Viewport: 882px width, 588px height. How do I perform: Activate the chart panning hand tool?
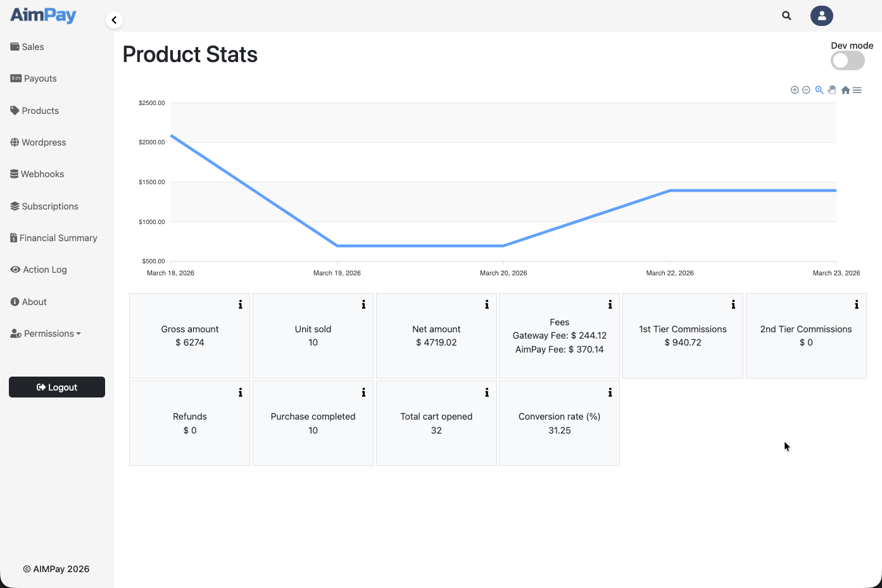coord(832,90)
